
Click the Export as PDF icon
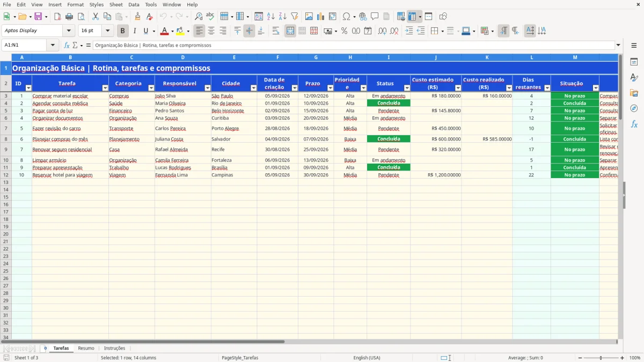click(57, 17)
